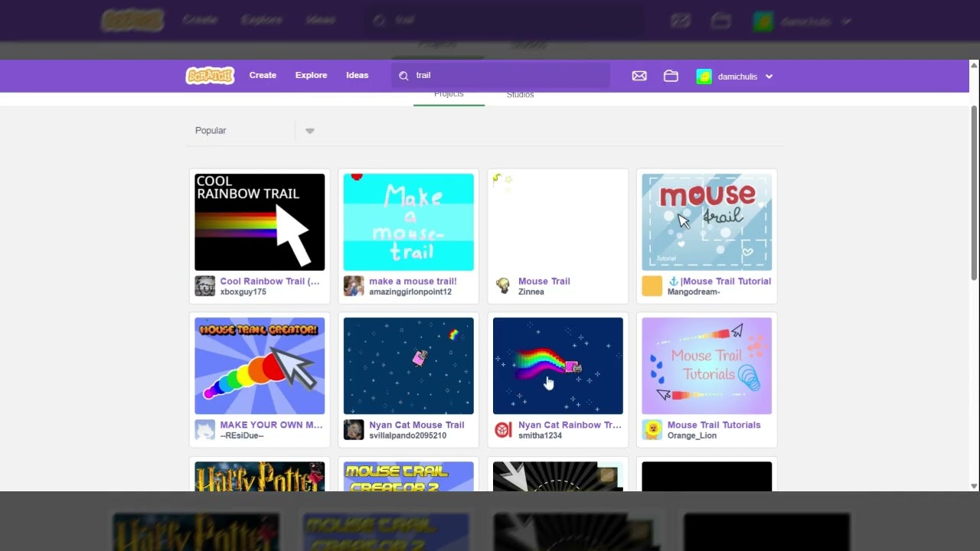The height and width of the screenshot is (551, 980).
Task: Click username svillalpando2095210
Action: [x=407, y=435]
